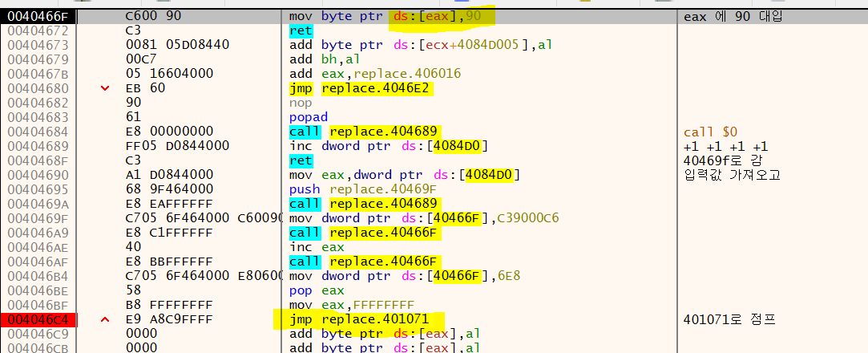Select address 00404682

point(38,103)
